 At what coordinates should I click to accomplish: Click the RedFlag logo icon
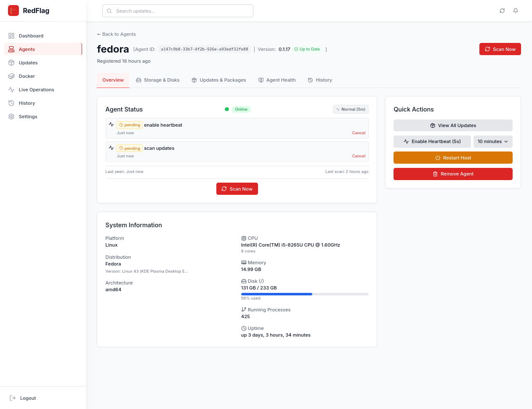pyautogui.click(x=13, y=11)
